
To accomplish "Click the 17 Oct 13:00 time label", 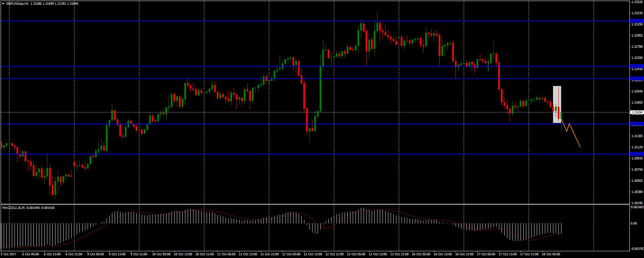I will pos(508,254).
